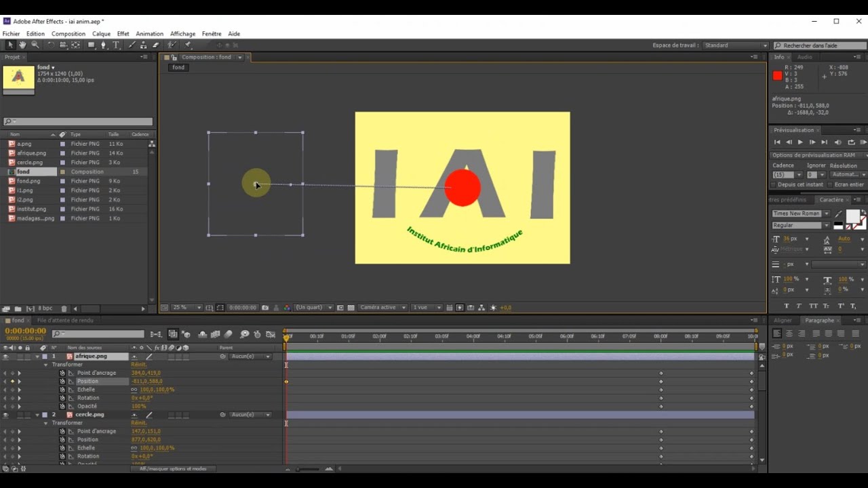Jump to first frame in Prévisualisation panel
The height and width of the screenshot is (488, 868).
(777, 142)
